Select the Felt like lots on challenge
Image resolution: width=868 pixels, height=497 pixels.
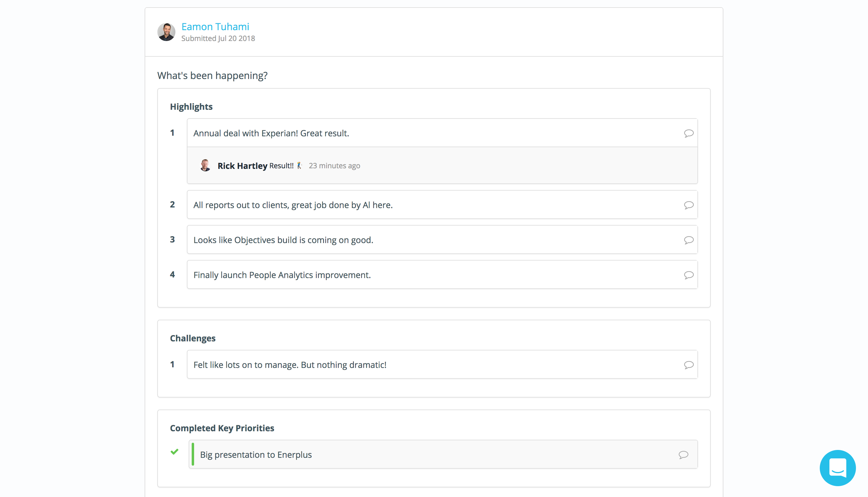point(290,365)
